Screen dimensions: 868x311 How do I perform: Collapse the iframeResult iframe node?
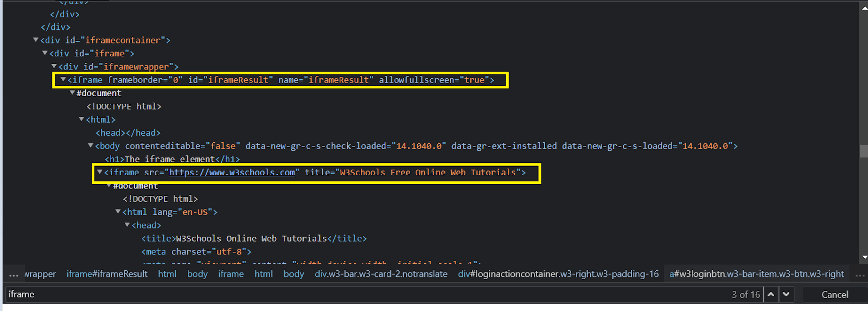click(63, 79)
